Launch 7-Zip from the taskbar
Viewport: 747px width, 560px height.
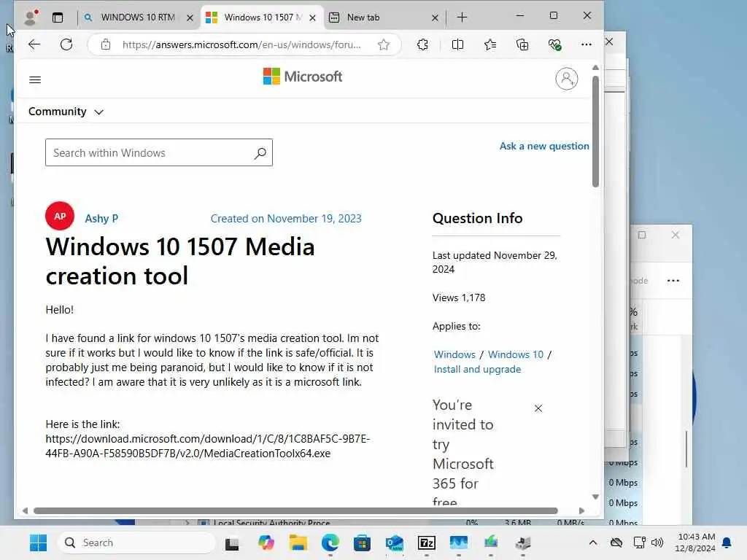[x=426, y=542]
